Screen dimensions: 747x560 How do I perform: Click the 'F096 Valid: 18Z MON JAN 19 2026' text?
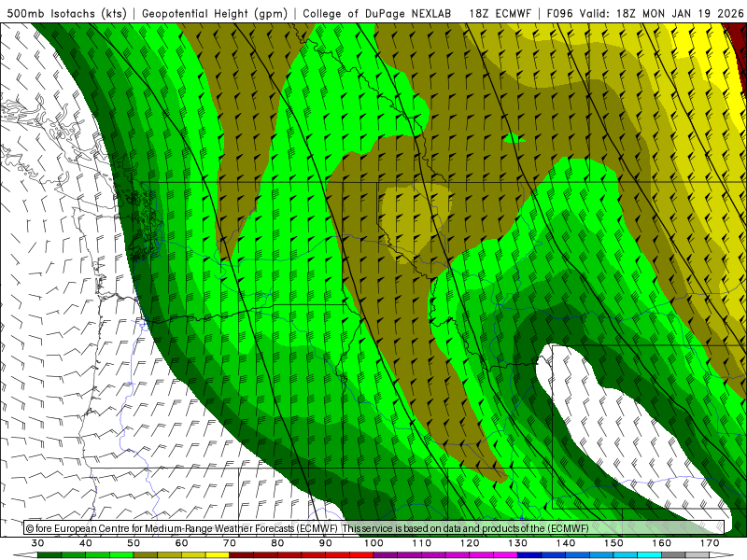(644, 13)
